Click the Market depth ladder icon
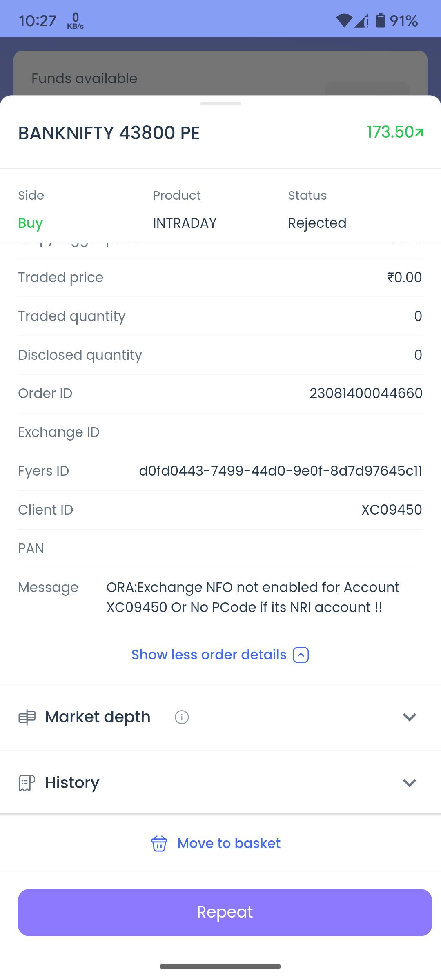 point(27,717)
